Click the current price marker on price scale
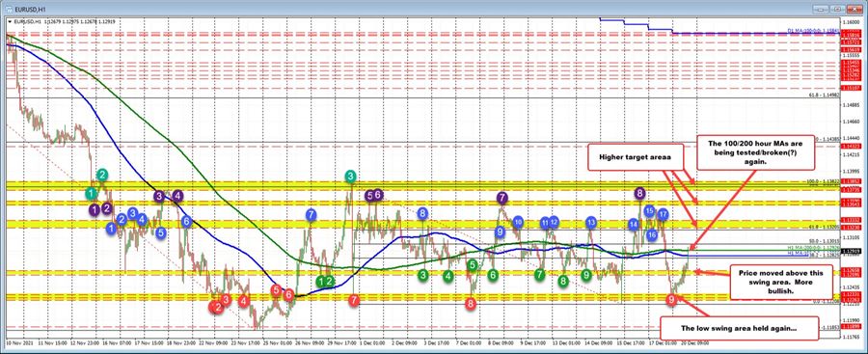The image size is (868, 354). [851, 252]
